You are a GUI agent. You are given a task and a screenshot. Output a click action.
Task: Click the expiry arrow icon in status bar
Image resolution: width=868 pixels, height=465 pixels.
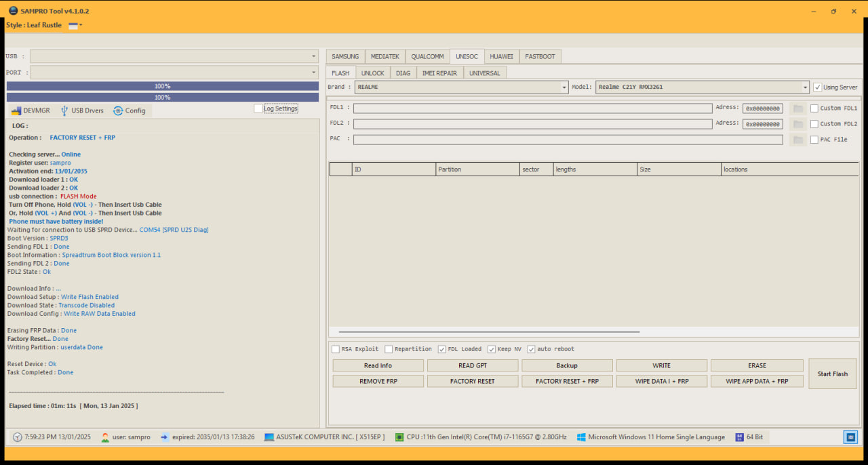pyautogui.click(x=165, y=437)
